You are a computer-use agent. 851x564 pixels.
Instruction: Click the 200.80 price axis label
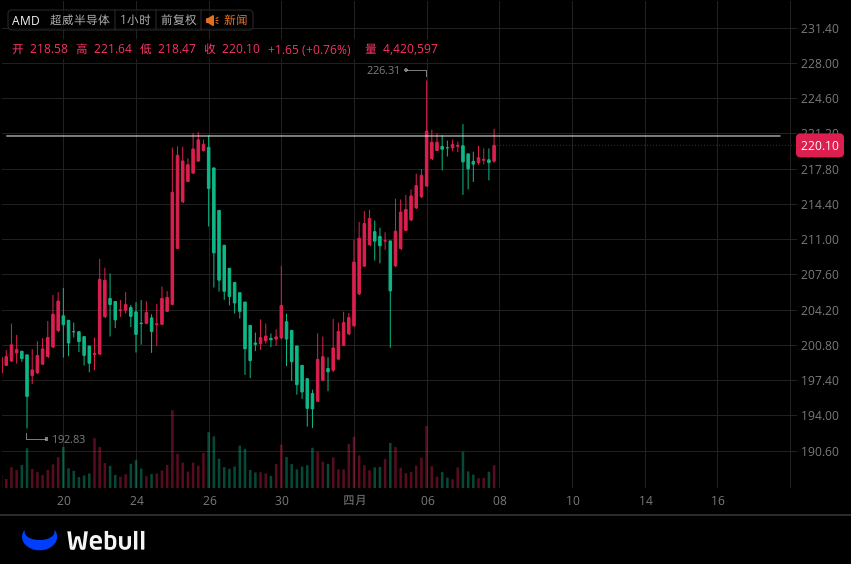[820, 345]
